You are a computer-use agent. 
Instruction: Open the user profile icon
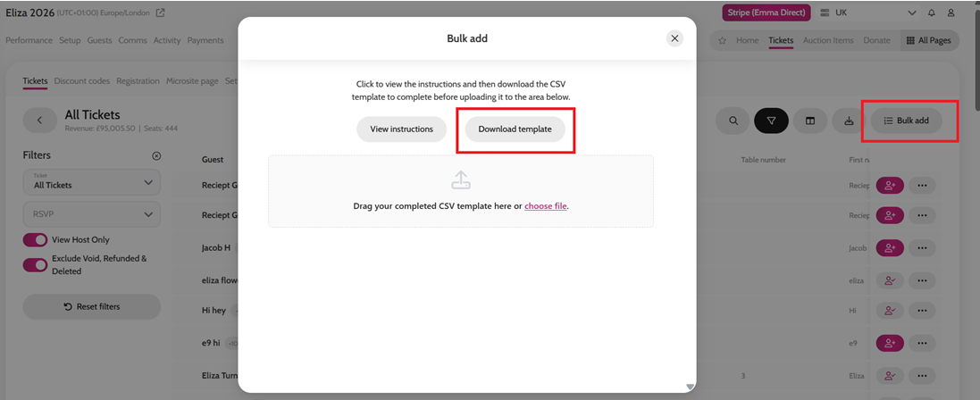tap(951, 12)
